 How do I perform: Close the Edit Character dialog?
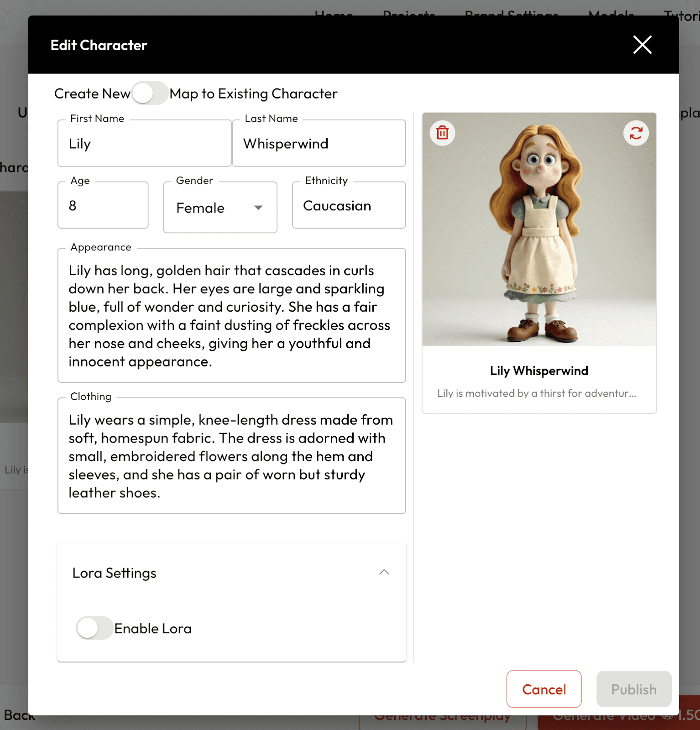tap(642, 45)
